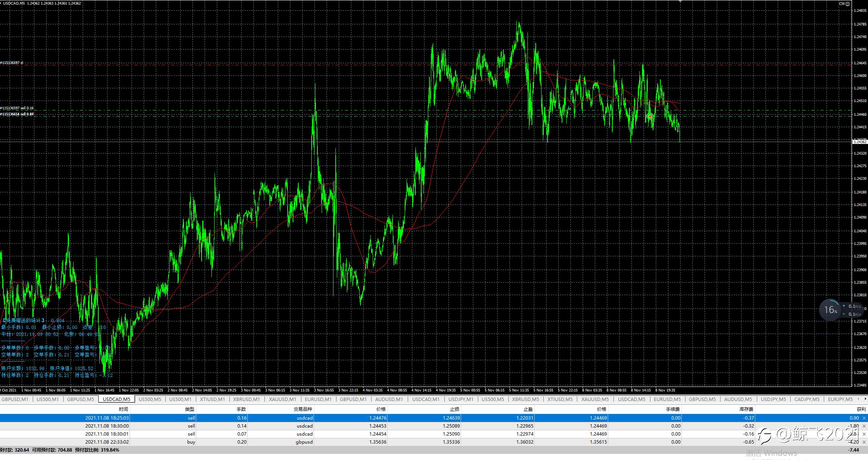Click the 账户余额: 1032.96 statistics line
This screenshot has height=460, width=868.
(23, 369)
